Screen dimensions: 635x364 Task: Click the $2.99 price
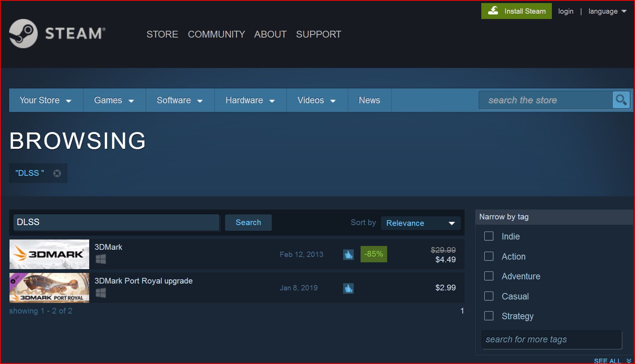tap(446, 288)
